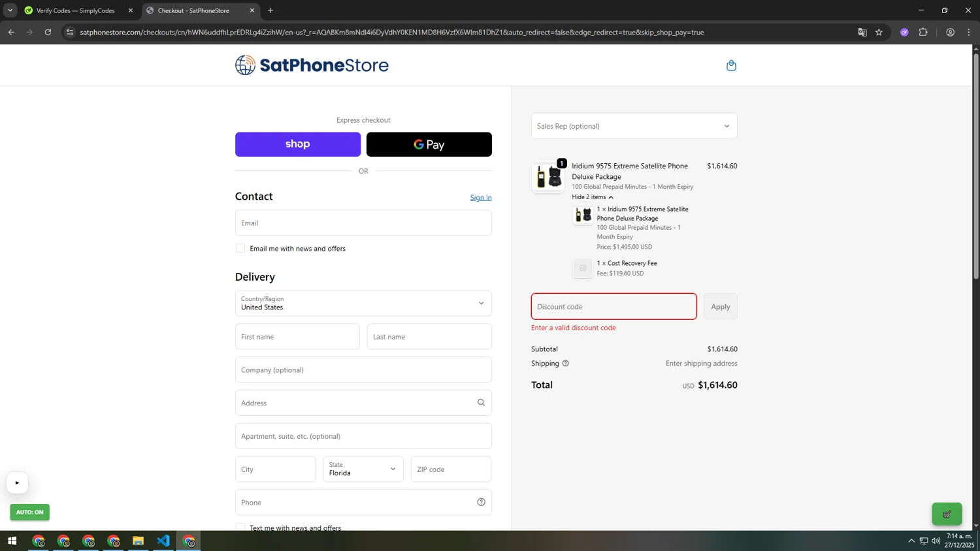Click the Cost Recovery Fee thumbnail
The height and width of the screenshot is (551, 980).
click(x=583, y=268)
